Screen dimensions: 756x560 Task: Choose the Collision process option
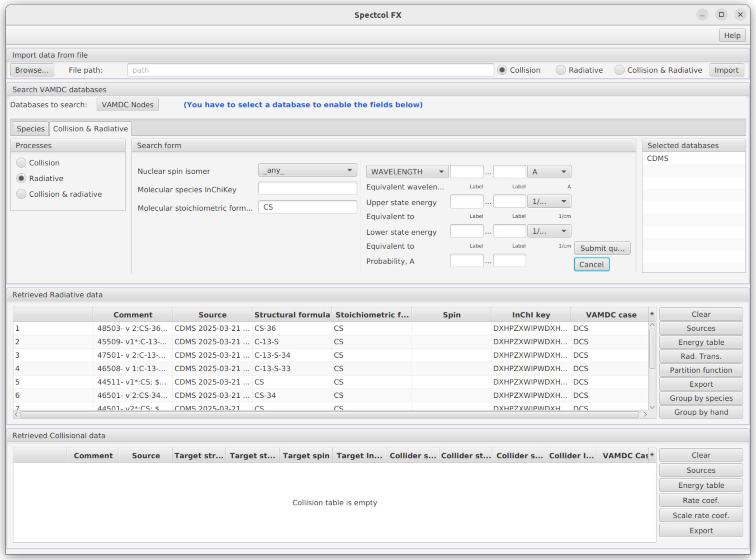pos(21,163)
